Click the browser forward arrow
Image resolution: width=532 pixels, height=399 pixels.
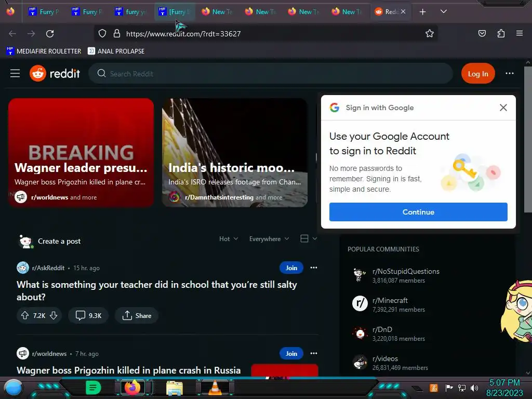31,34
